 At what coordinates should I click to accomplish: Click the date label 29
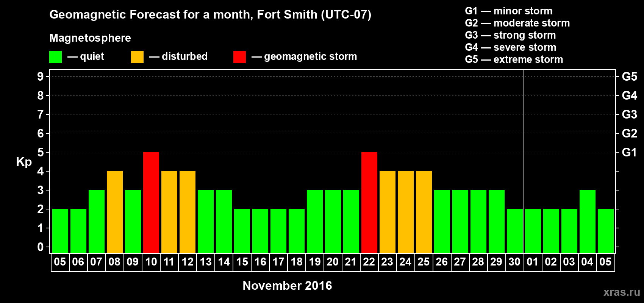pos(496,262)
